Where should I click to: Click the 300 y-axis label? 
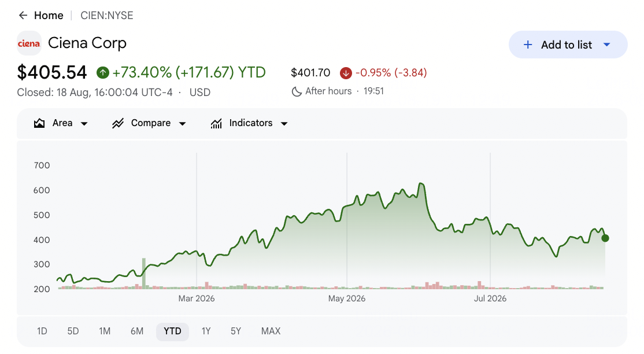42,264
